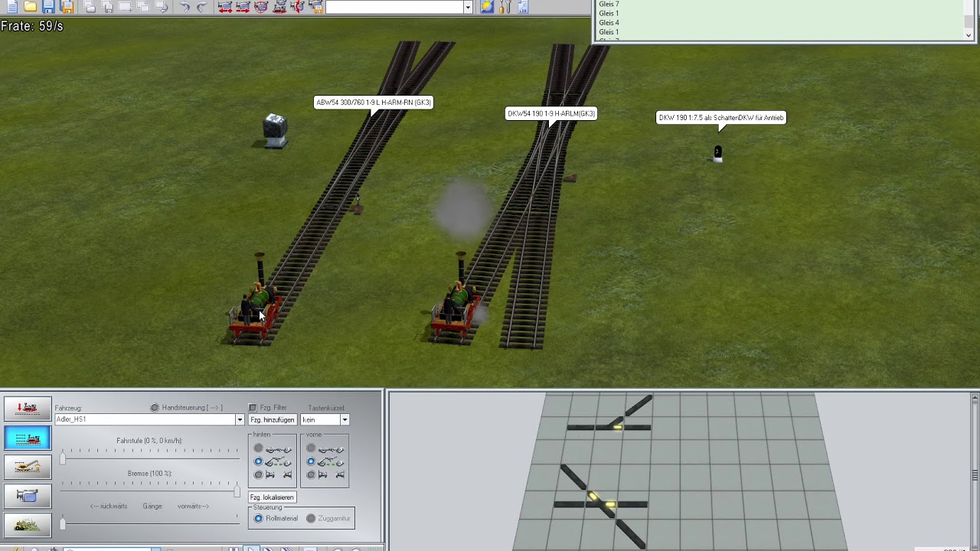Click the DKW54 190 1:9 label
980x551 pixels.
(x=551, y=114)
